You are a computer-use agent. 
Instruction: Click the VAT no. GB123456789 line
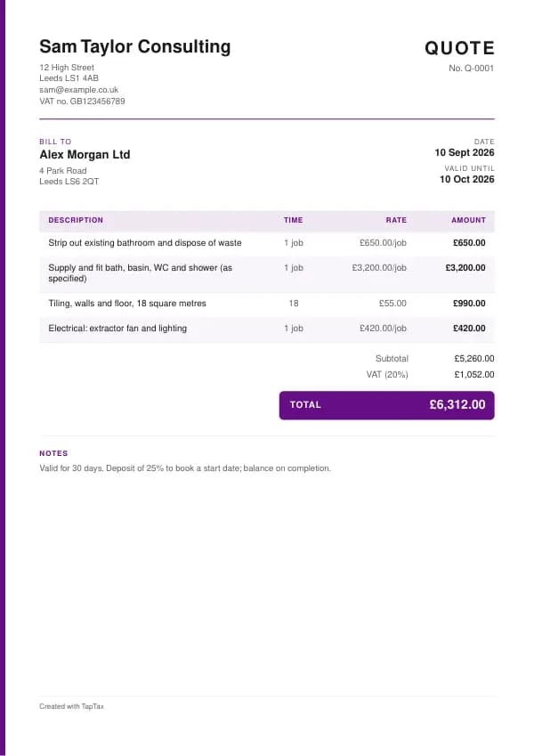tap(83, 102)
